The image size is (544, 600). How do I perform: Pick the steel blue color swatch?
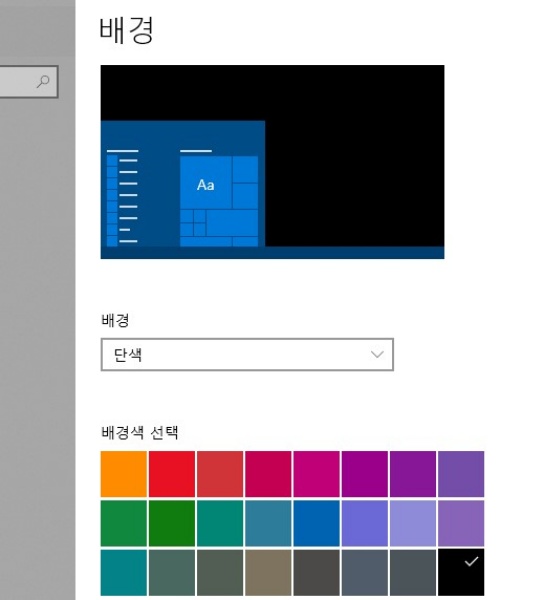click(268, 523)
